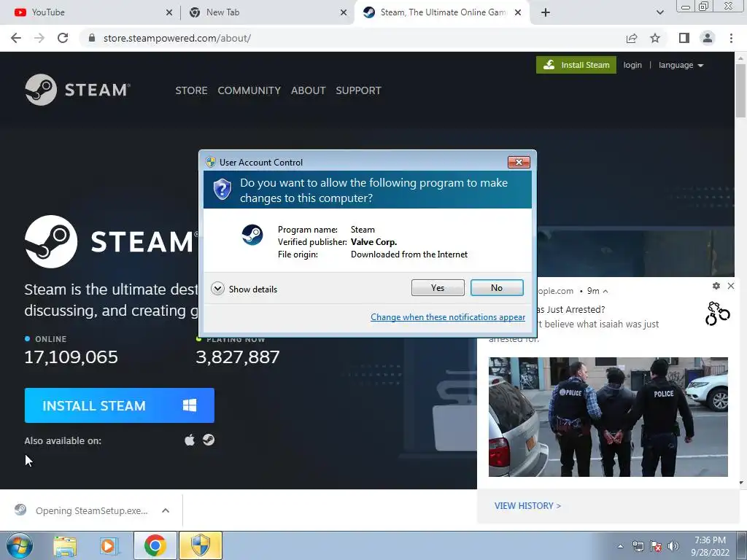Viewport: 747px width, 560px height.
Task: Close the Steam browser tab
Action: [518, 12]
